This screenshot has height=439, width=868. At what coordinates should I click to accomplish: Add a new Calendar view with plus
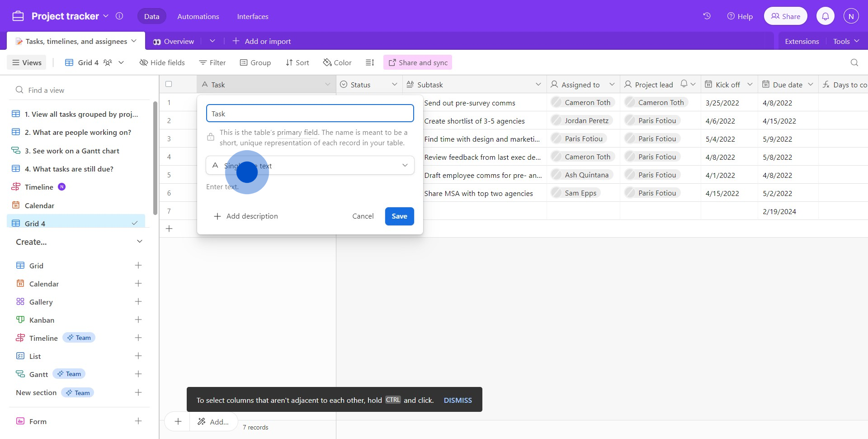[x=138, y=284]
